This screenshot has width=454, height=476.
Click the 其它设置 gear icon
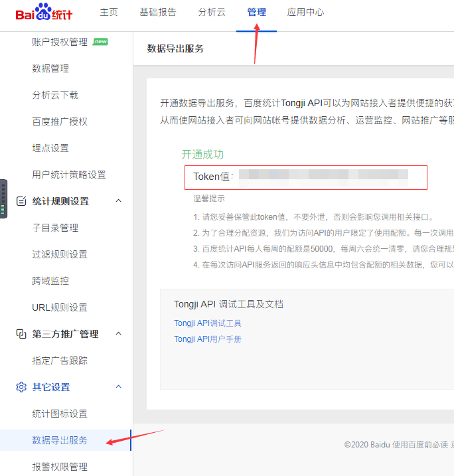21,387
